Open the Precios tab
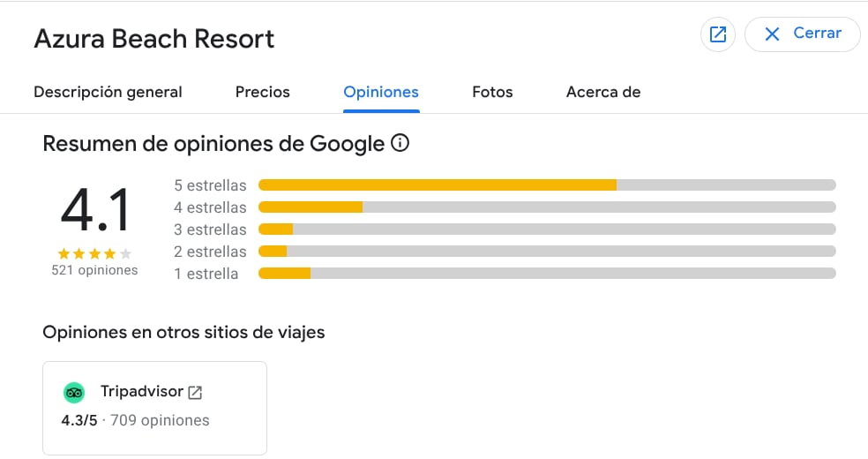The height and width of the screenshot is (459, 868). click(x=262, y=92)
